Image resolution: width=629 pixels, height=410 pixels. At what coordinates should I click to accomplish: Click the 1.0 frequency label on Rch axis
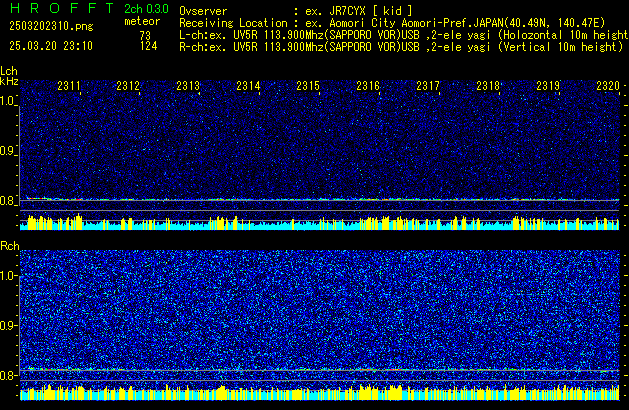click(7, 276)
